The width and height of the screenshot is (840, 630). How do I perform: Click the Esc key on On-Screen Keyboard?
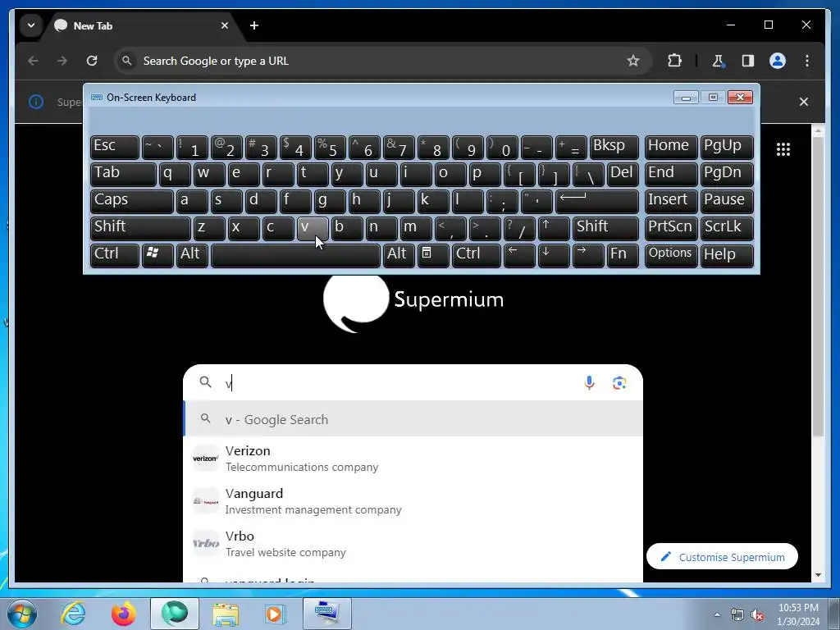tap(115, 148)
